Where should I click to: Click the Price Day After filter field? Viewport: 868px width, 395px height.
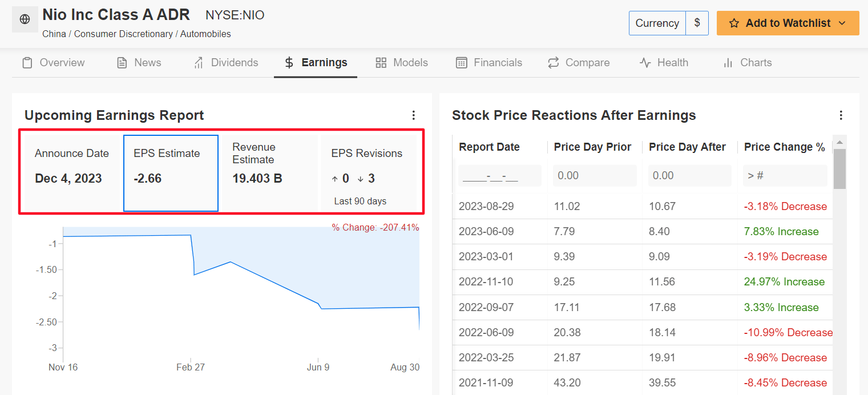tap(690, 176)
